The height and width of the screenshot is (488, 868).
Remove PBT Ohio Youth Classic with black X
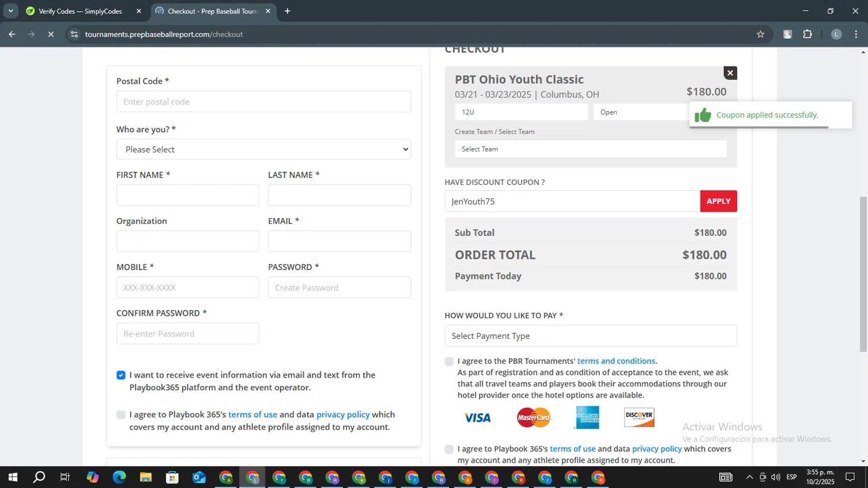click(x=730, y=73)
